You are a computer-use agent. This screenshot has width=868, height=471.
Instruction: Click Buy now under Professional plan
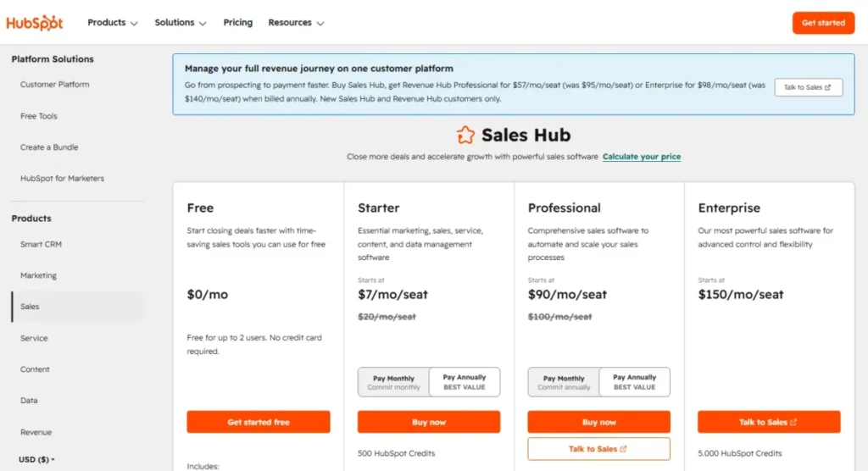point(599,422)
